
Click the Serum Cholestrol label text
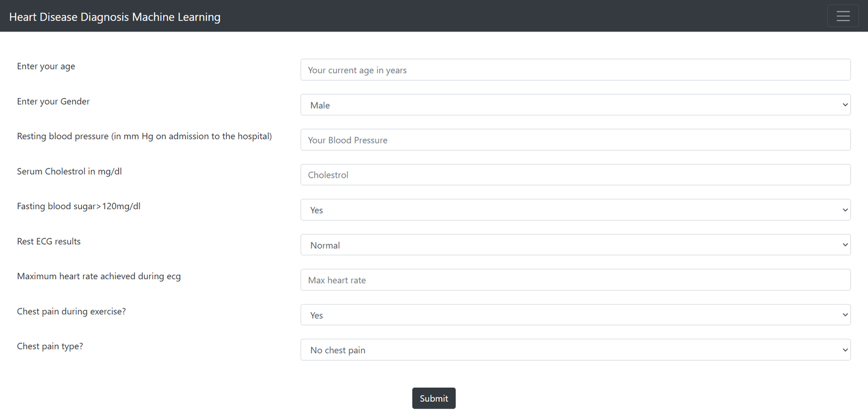point(69,171)
